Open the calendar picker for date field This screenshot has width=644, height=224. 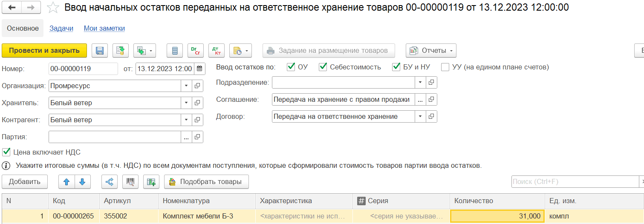[x=199, y=69]
